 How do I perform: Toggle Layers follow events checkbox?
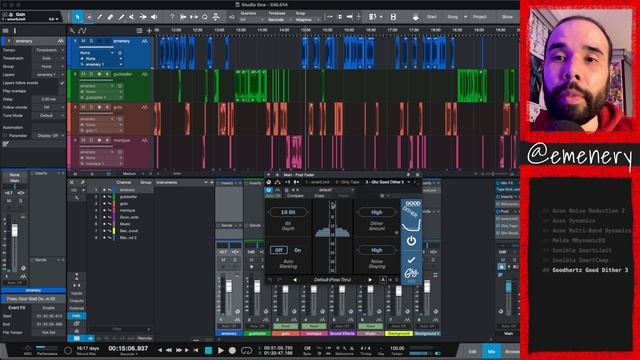(x=62, y=83)
